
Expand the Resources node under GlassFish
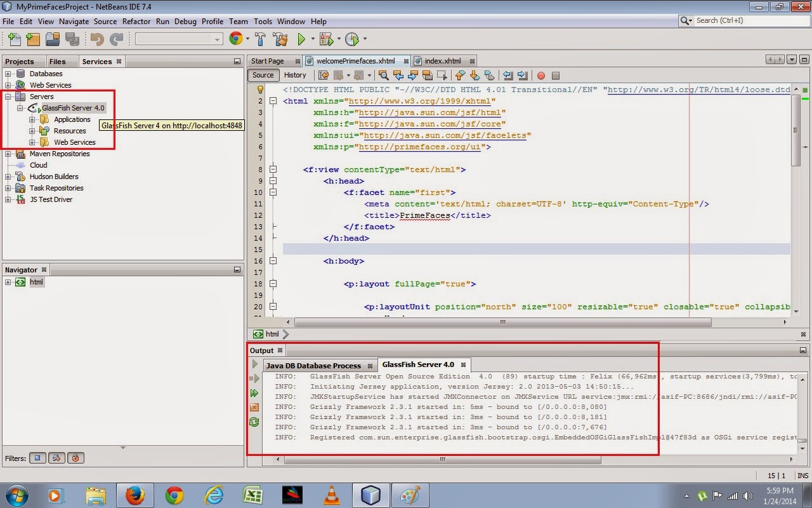[x=32, y=131]
